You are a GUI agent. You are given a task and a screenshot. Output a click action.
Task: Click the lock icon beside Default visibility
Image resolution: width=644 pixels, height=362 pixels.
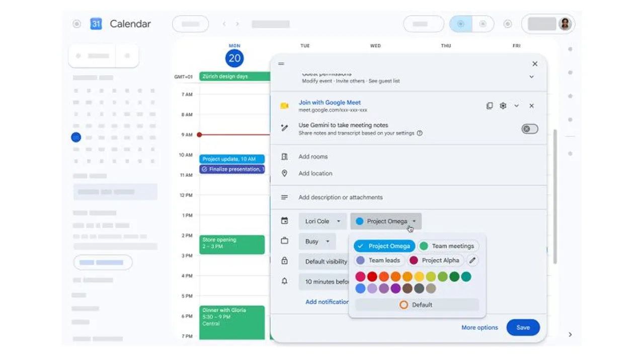[x=284, y=261]
